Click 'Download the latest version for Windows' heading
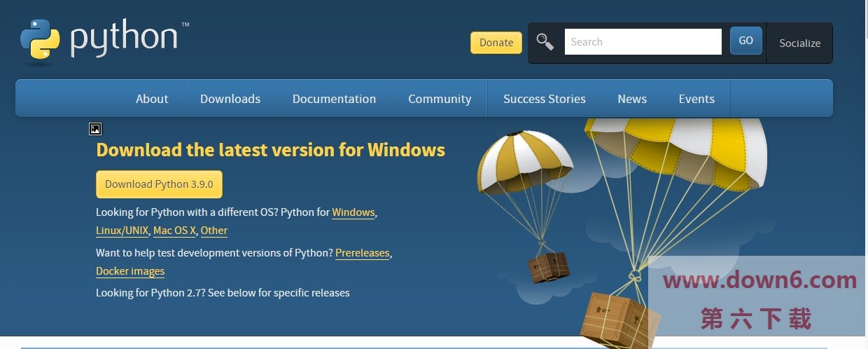 pyautogui.click(x=270, y=150)
